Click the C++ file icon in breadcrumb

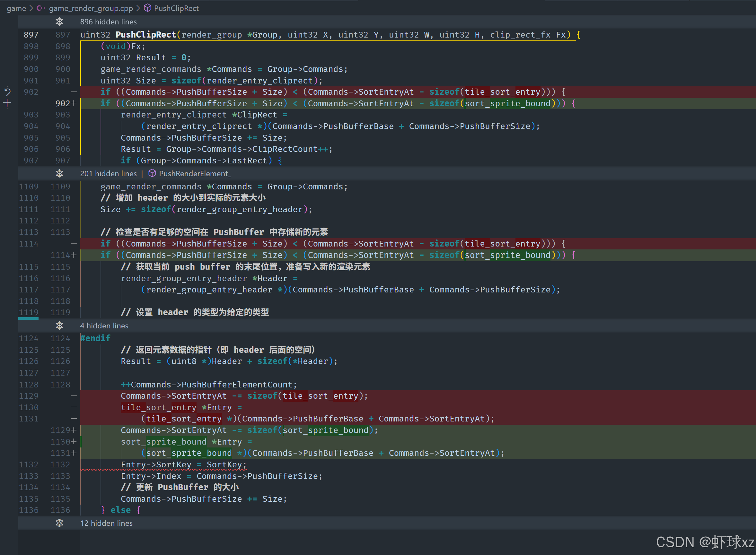click(x=41, y=8)
